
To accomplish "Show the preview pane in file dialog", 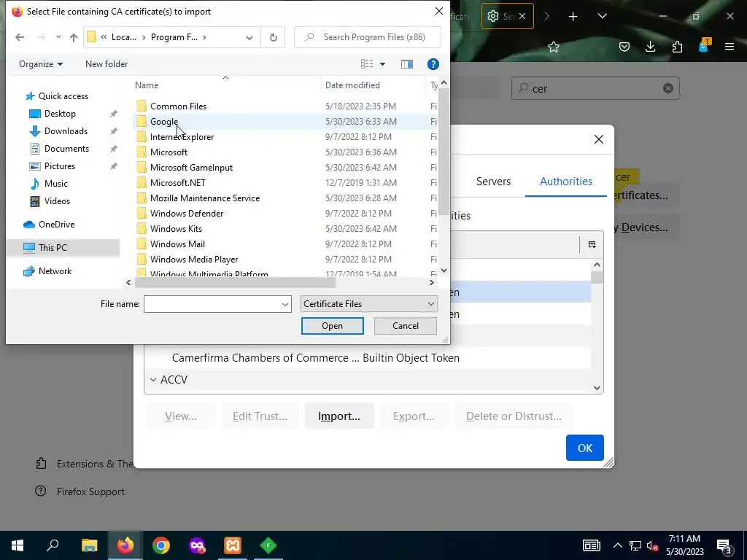I will pos(407,64).
